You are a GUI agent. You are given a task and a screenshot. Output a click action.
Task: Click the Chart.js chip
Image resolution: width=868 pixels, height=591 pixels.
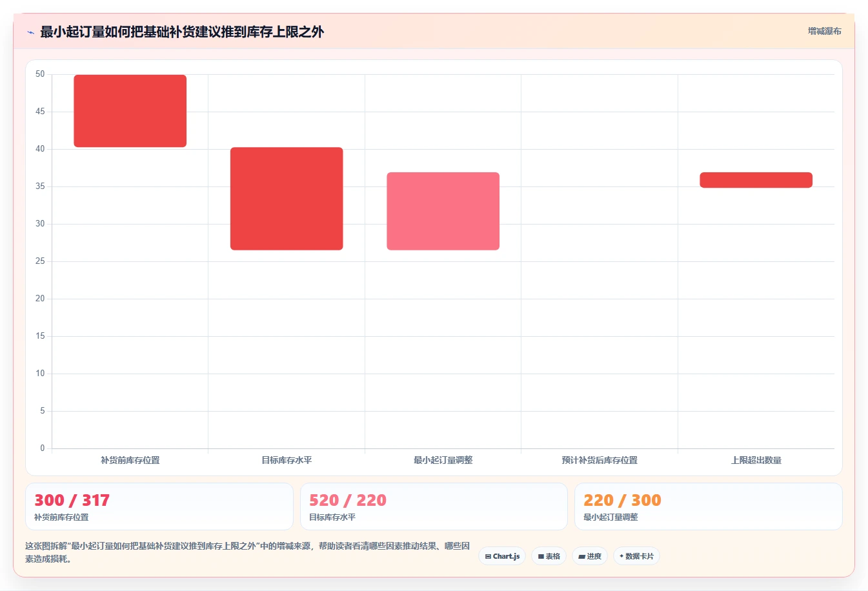click(502, 556)
